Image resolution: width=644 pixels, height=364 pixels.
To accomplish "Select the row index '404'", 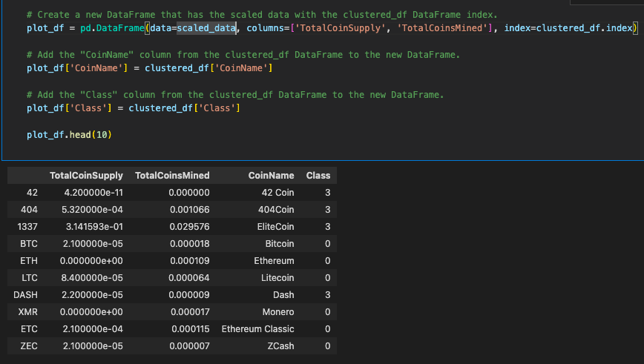I will 29,210.
